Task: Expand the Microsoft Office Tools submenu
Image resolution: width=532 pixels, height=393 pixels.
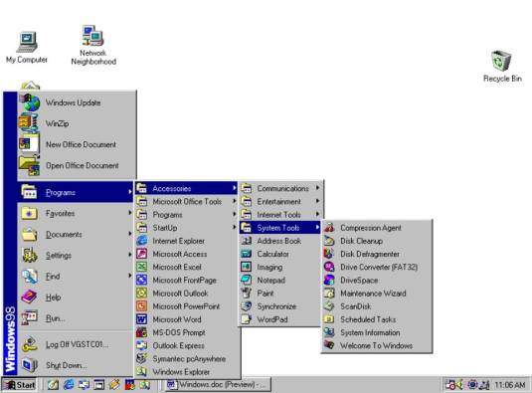Action: point(186,201)
